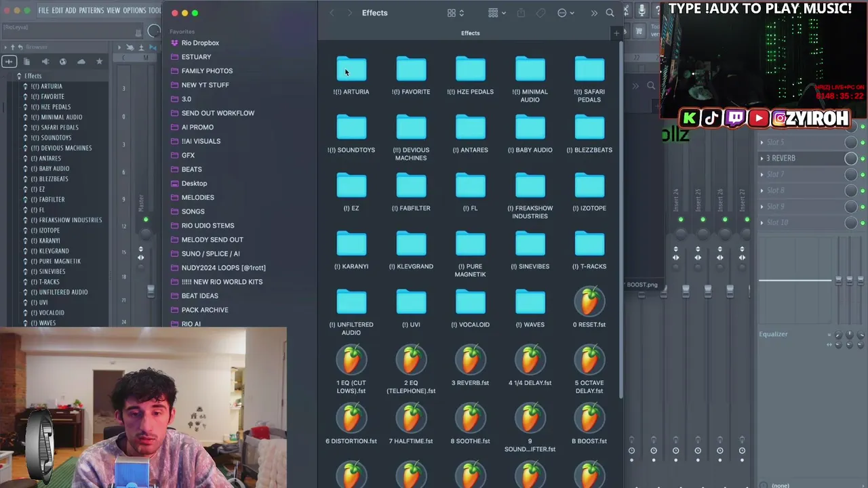Toggle the Slot 9 enable LED
The height and width of the screenshot is (488, 868).
(x=863, y=207)
